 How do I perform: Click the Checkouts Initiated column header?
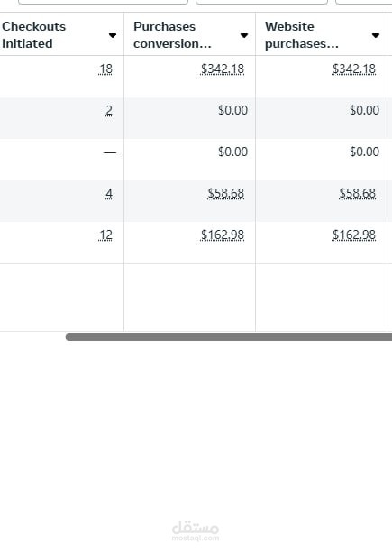coord(34,35)
